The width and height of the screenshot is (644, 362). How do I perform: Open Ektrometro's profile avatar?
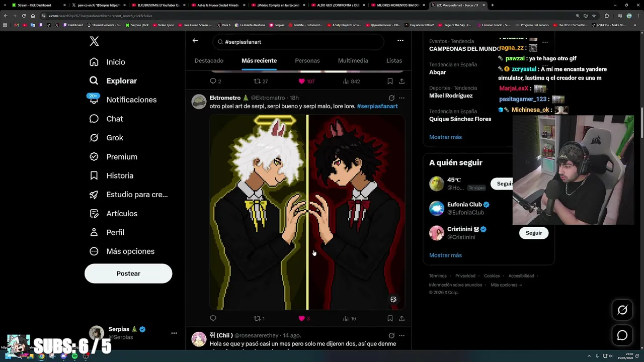199,102
